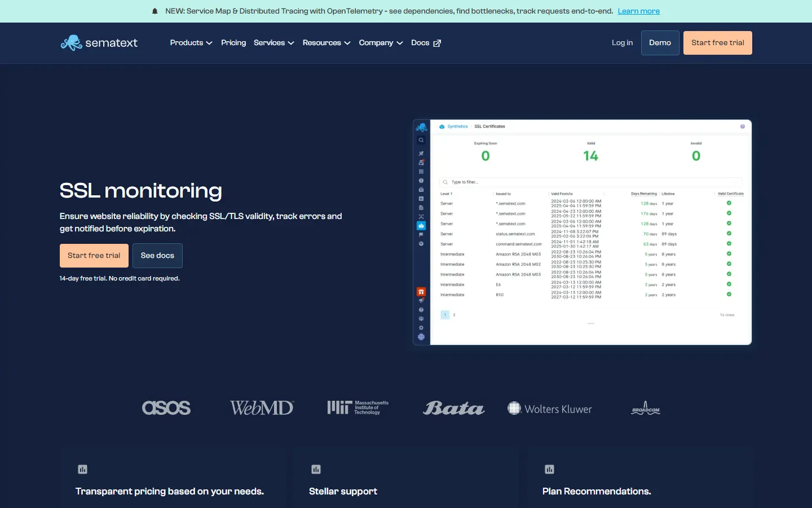Screen dimensions: 812x508
Task: Click the 'Days Remaining' column header
Action: pyautogui.click(x=644, y=194)
